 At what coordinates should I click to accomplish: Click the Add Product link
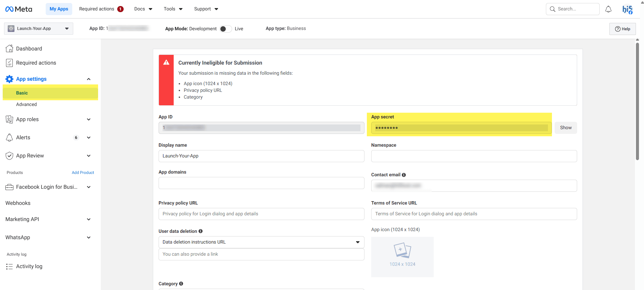83,173
